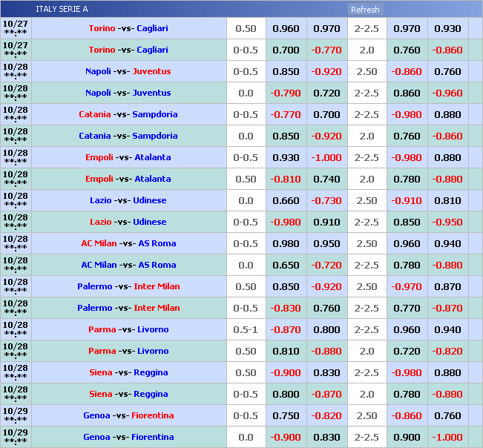Click -0.910 over odds for Lazio vs Udinese

coord(407,201)
